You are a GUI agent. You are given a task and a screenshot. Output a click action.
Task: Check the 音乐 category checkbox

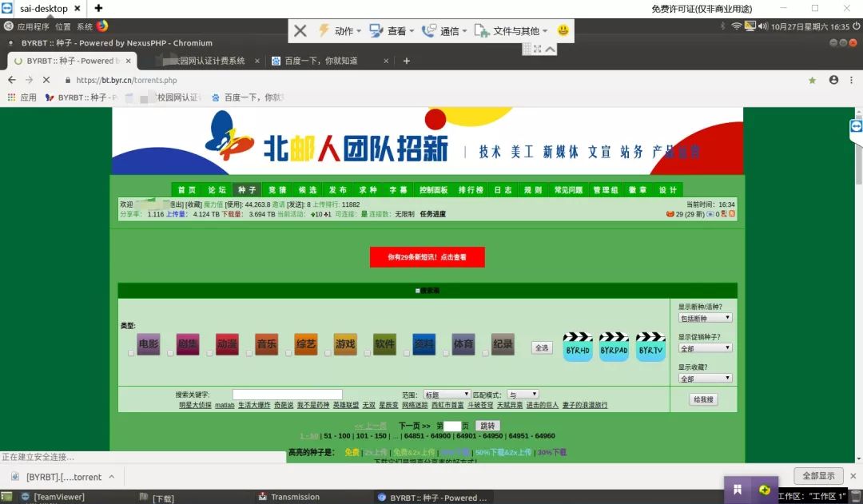point(249,353)
